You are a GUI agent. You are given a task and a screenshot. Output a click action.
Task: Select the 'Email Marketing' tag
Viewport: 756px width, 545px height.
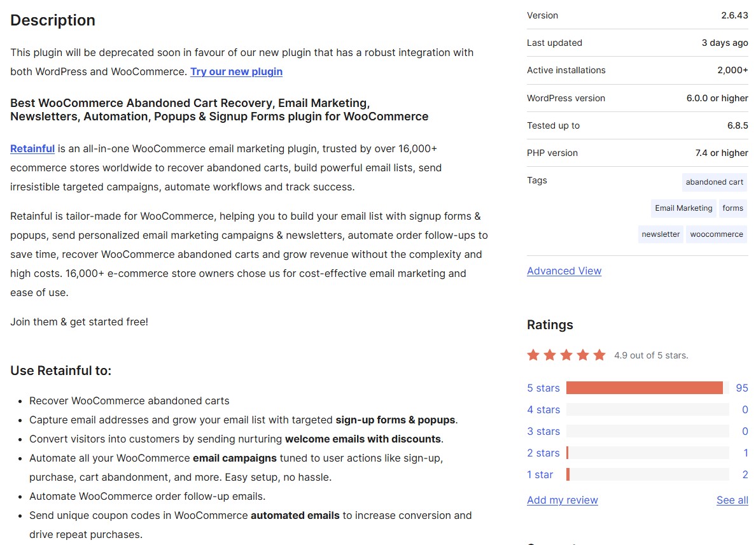pos(683,208)
